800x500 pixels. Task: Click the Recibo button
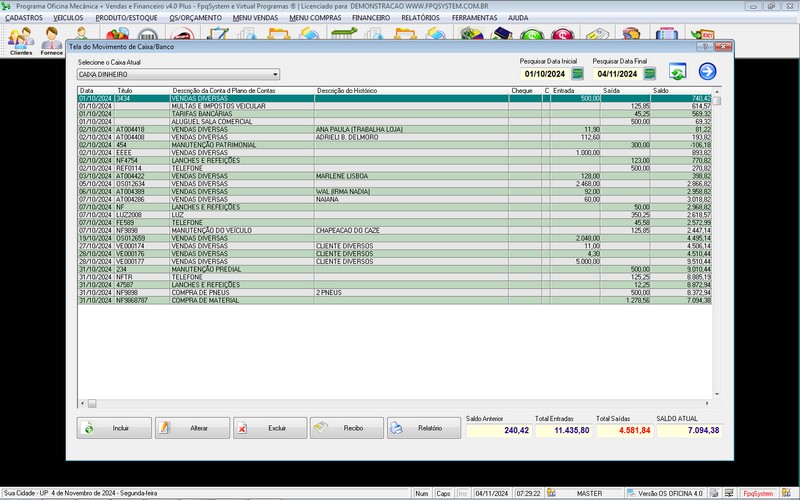346,428
